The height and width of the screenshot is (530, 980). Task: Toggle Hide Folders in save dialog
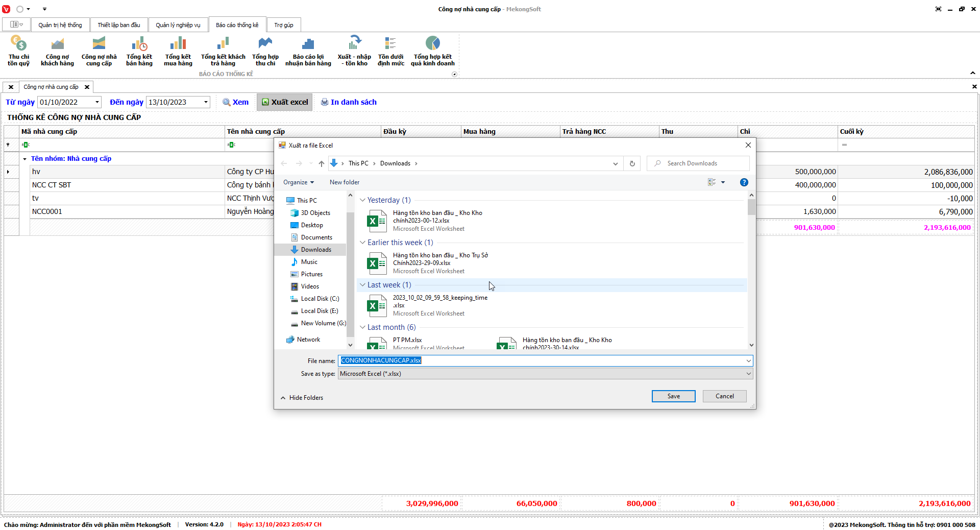coord(302,398)
